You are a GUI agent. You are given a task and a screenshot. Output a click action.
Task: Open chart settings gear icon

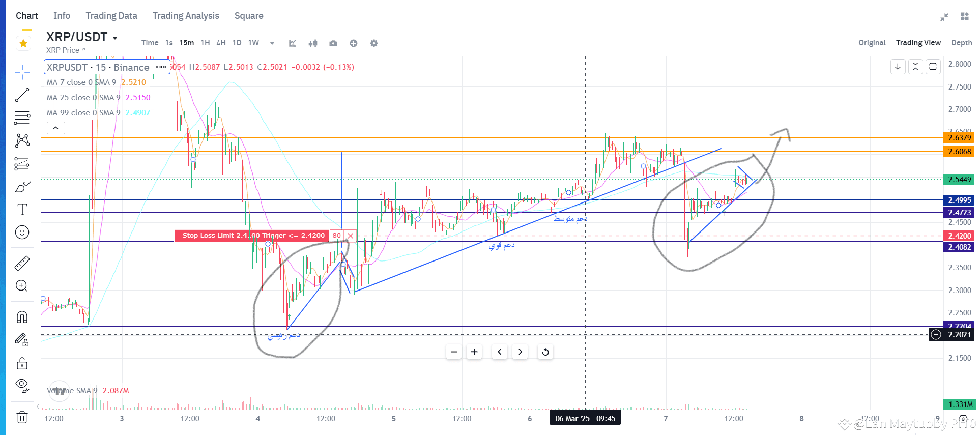pyautogui.click(x=374, y=43)
